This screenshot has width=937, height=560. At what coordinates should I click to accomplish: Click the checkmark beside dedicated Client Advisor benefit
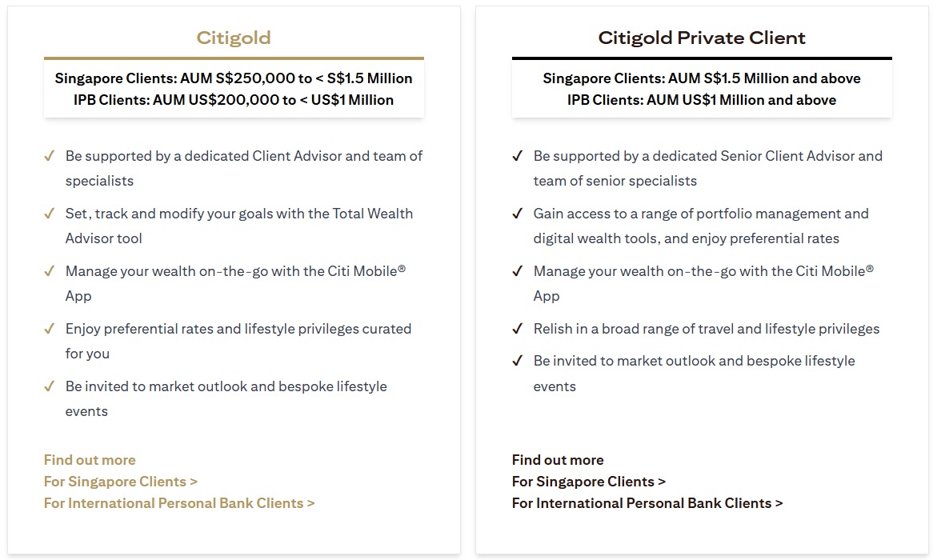[49, 156]
